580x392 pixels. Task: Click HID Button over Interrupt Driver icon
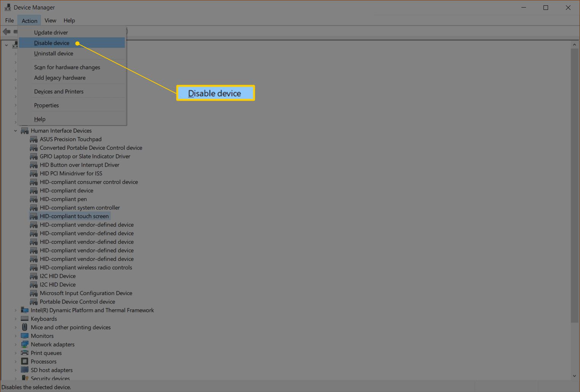(34, 165)
